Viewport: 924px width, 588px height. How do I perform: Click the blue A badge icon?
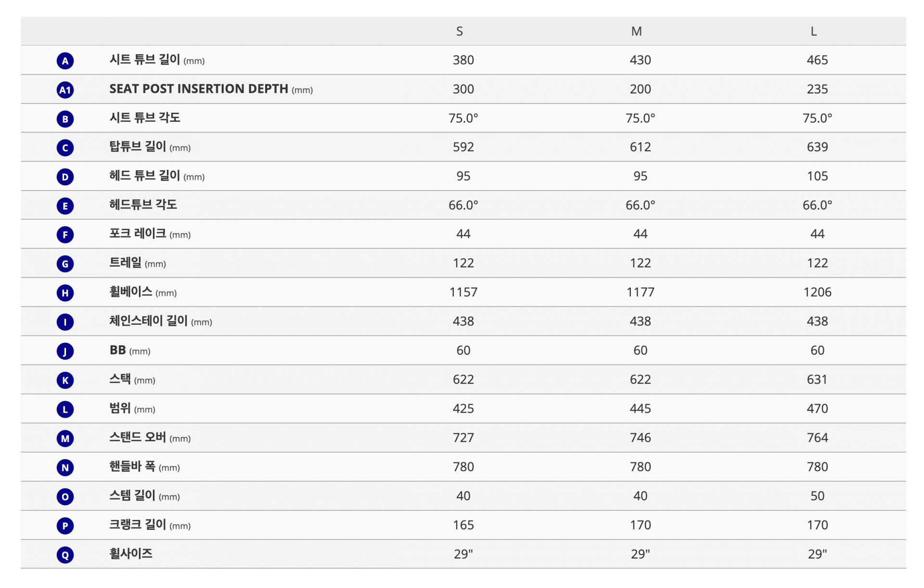[x=65, y=61]
